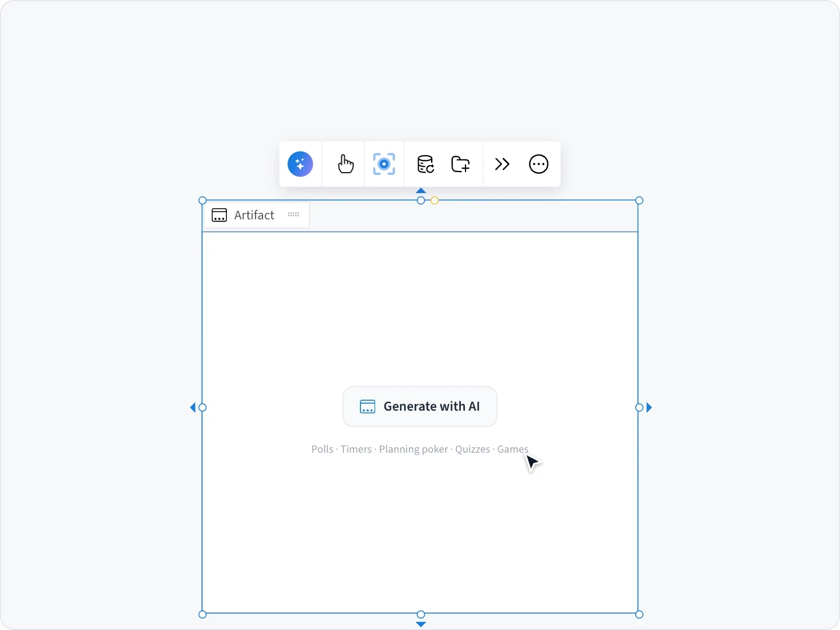Click the blue AI sparkle icon
The width and height of the screenshot is (840, 630).
(x=300, y=164)
